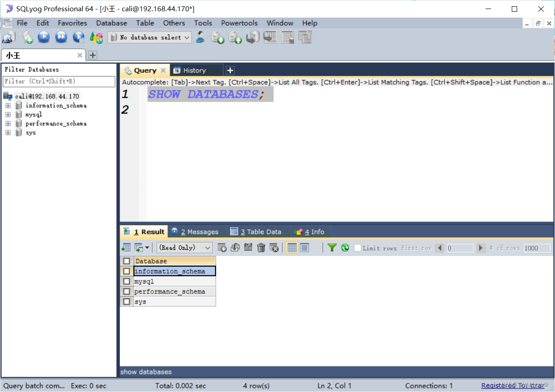Open the copy result dropdown arrow

[147, 248]
